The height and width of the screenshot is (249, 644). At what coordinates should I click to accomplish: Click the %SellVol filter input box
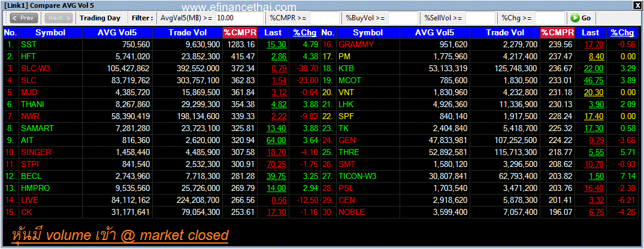[x=480, y=18]
